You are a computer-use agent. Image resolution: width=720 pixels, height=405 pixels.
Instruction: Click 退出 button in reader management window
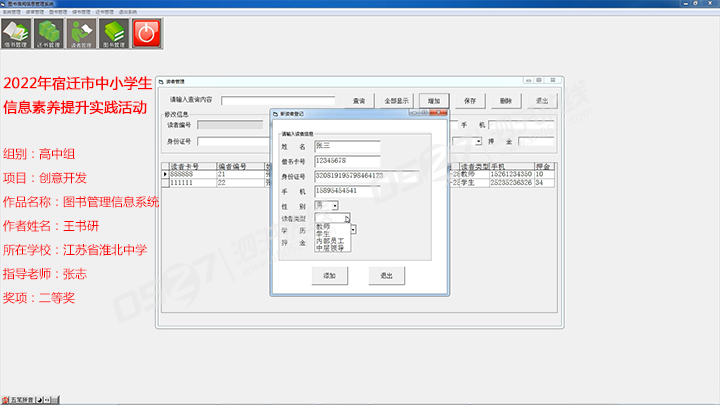point(542,101)
